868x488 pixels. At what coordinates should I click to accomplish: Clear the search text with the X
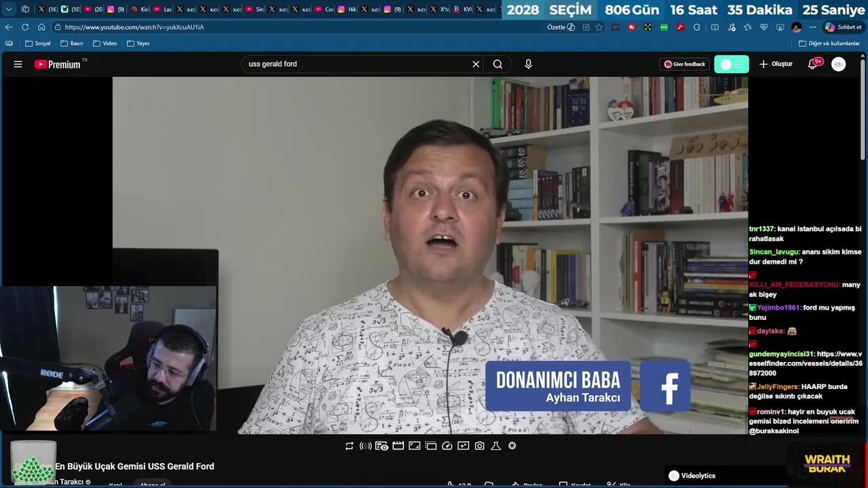pos(476,64)
